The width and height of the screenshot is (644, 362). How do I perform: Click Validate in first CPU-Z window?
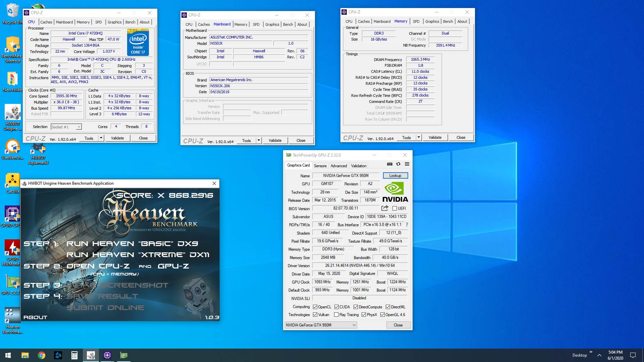117,138
